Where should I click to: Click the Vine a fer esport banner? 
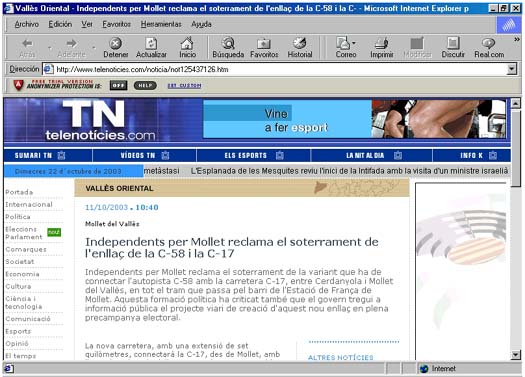coord(355,119)
